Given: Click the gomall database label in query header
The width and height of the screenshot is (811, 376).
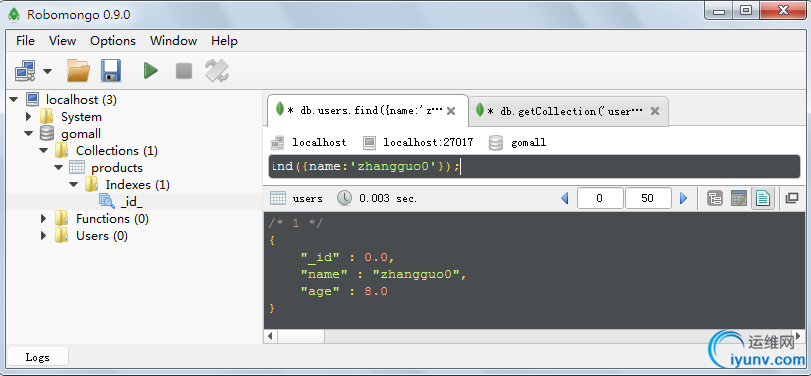Looking at the screenshot, I should [x=529, y=142].
